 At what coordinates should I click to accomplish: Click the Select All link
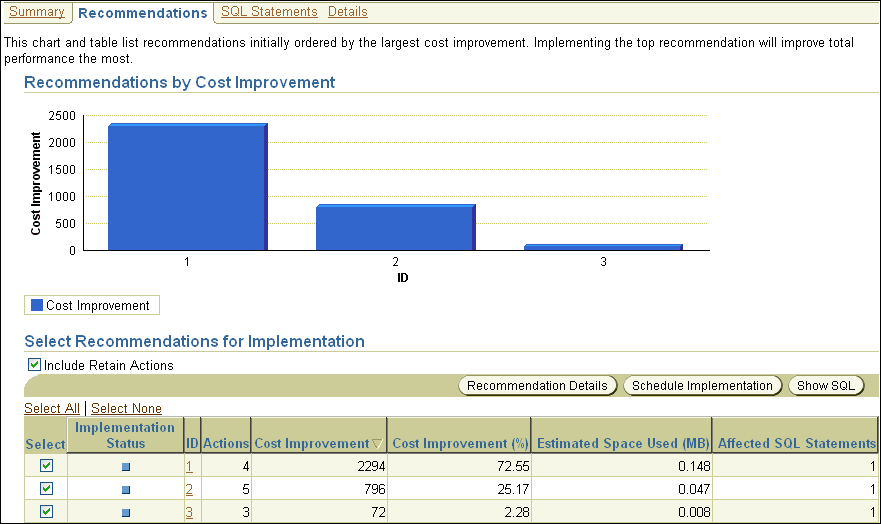52,408
